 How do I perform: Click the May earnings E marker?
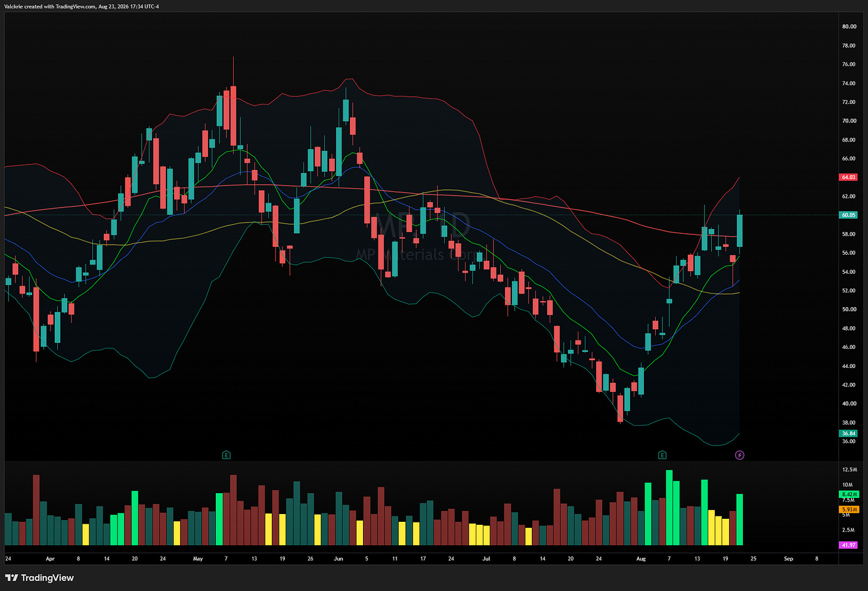pos(226,455)
